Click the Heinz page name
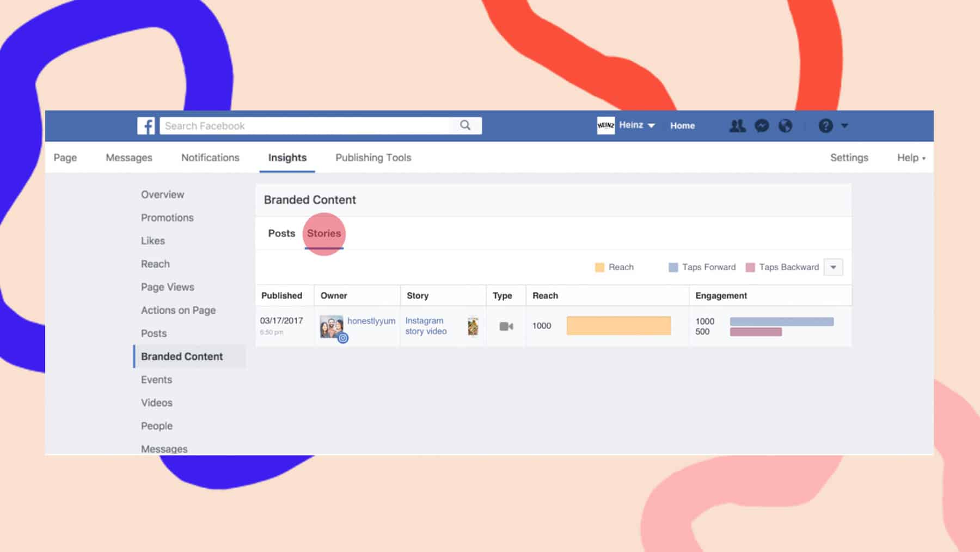 [631, 125]
